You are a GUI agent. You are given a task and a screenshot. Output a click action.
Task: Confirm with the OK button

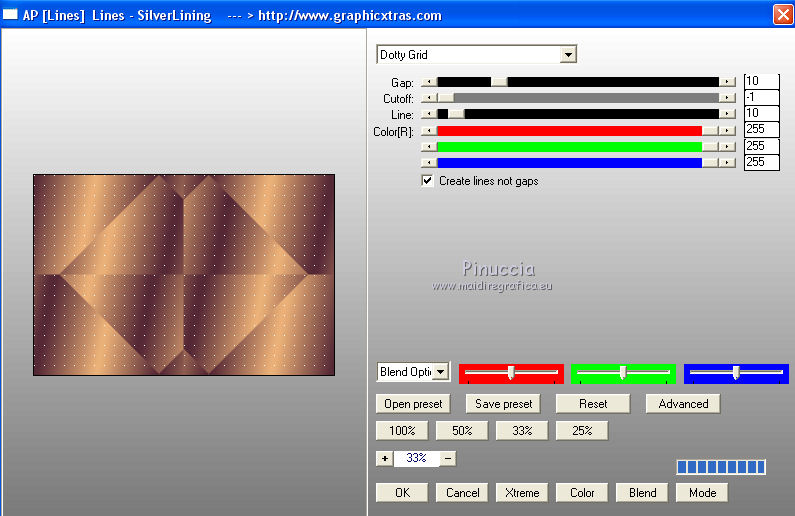(x=402, y=493)
